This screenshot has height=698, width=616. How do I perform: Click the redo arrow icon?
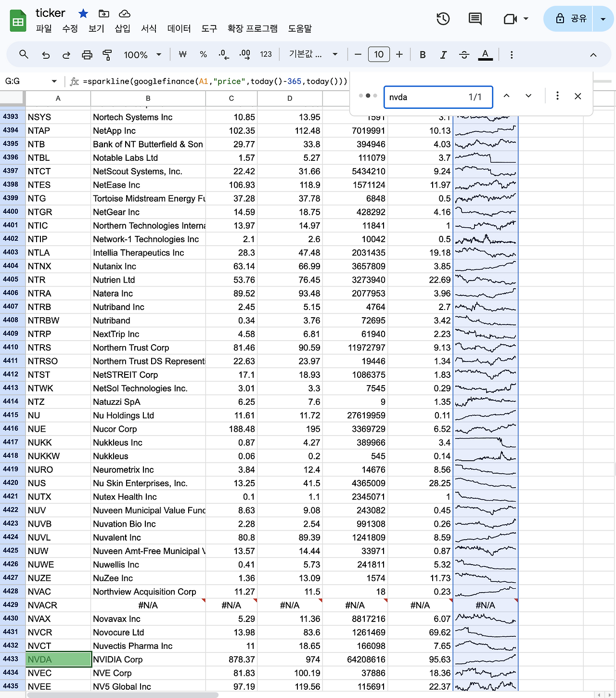pos(66,55)
